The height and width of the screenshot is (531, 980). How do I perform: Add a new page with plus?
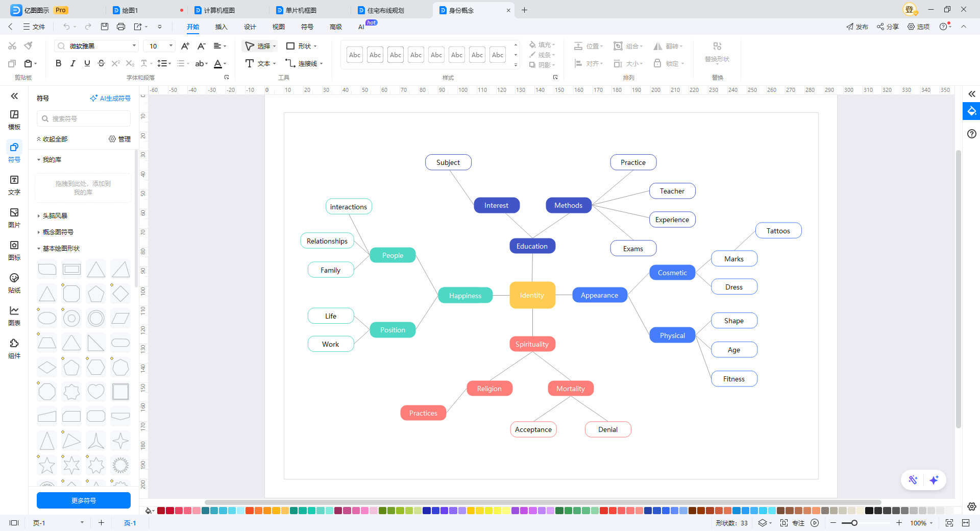101,523
